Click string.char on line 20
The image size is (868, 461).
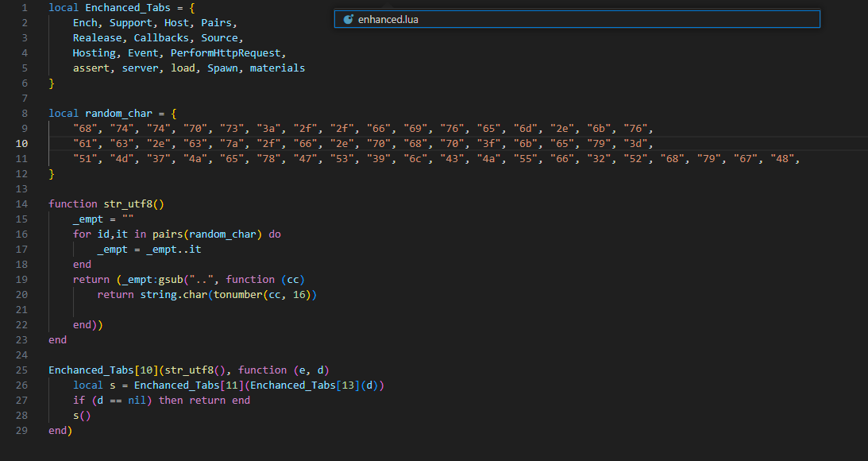pyautogui.click(x=173, y=295)
